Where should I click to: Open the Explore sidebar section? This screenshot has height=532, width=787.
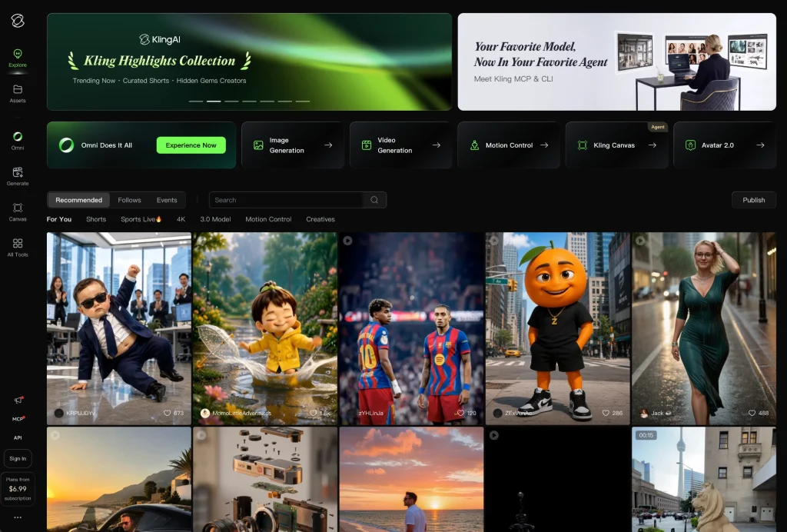pyautogui.click(x=18, y=58)
